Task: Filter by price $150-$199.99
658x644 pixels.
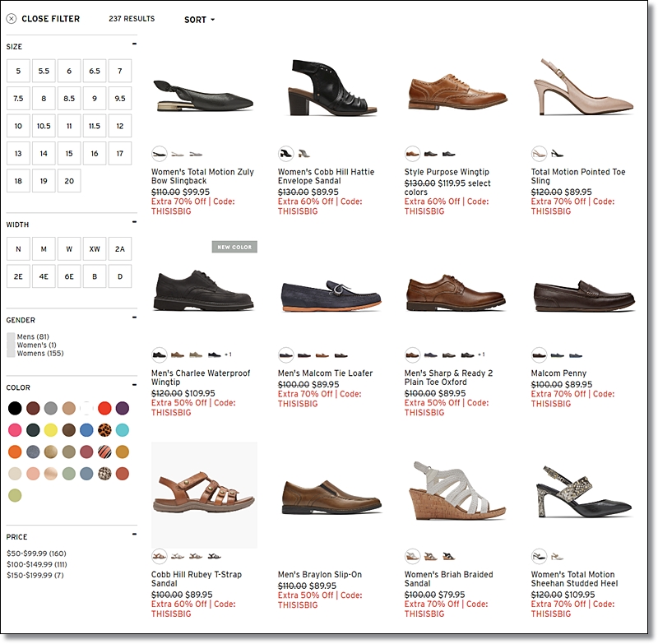Action: click(35, 576)
